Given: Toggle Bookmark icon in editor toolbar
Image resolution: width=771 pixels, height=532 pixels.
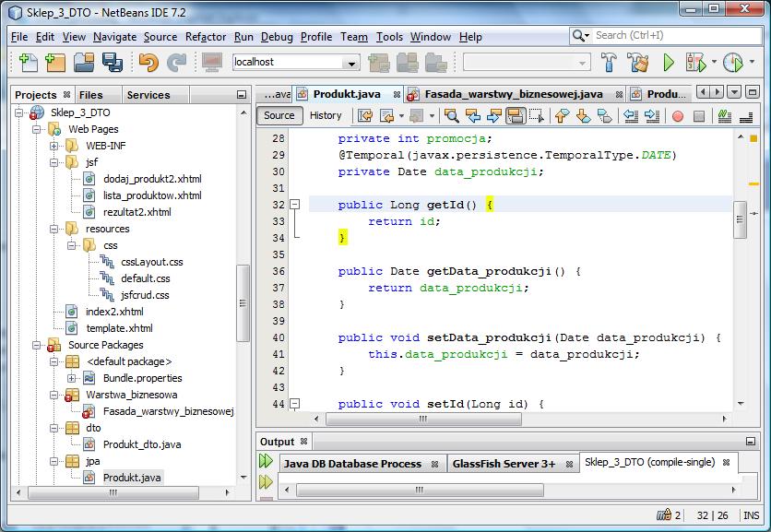Looking at the screenshot, I should click(x=604, y=115).
